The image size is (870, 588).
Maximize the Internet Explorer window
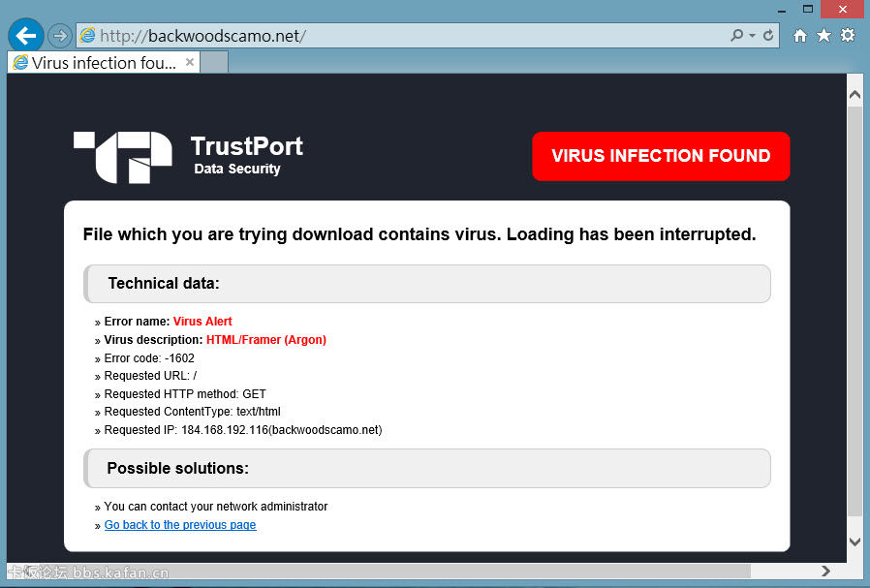[x=808, y=9]
